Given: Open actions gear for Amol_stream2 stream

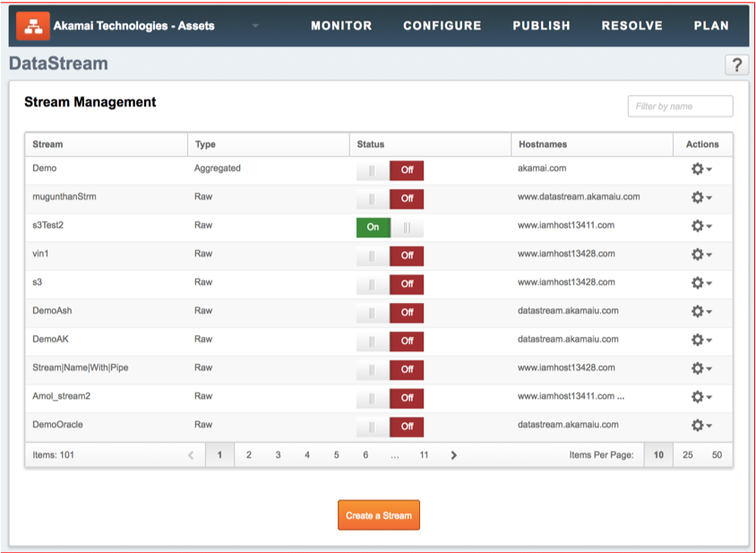Looking at the screenshot, I should [701, 397].
